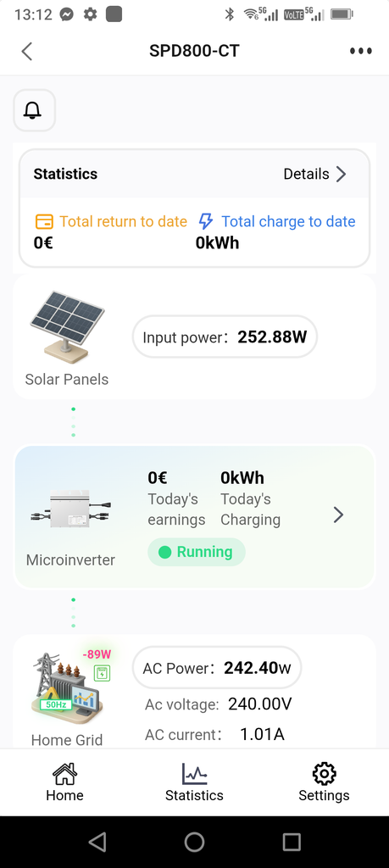Go back using the top-left arrow

tap(26, 51)
